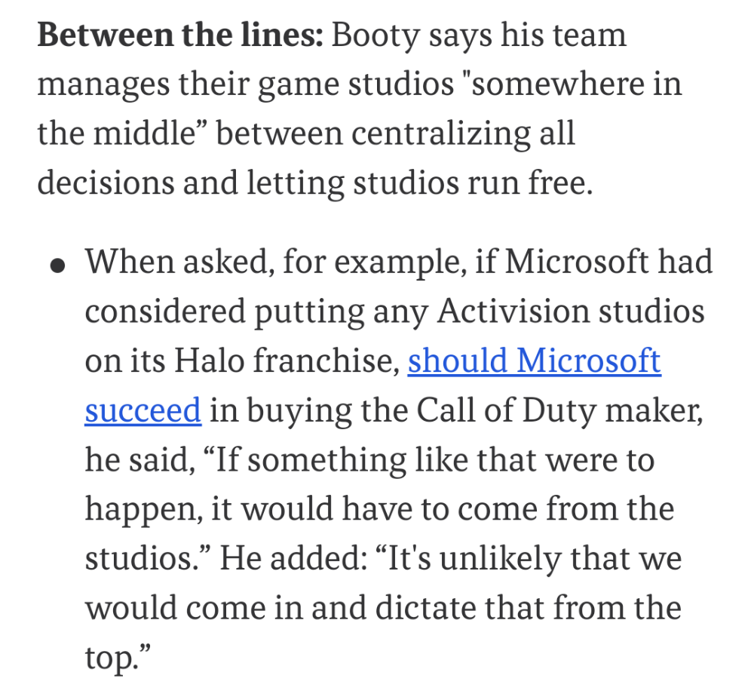This screenshot has height=700, width=754.
Task: Click the word "unlikely" in the quote
Action: coord(501,560)
